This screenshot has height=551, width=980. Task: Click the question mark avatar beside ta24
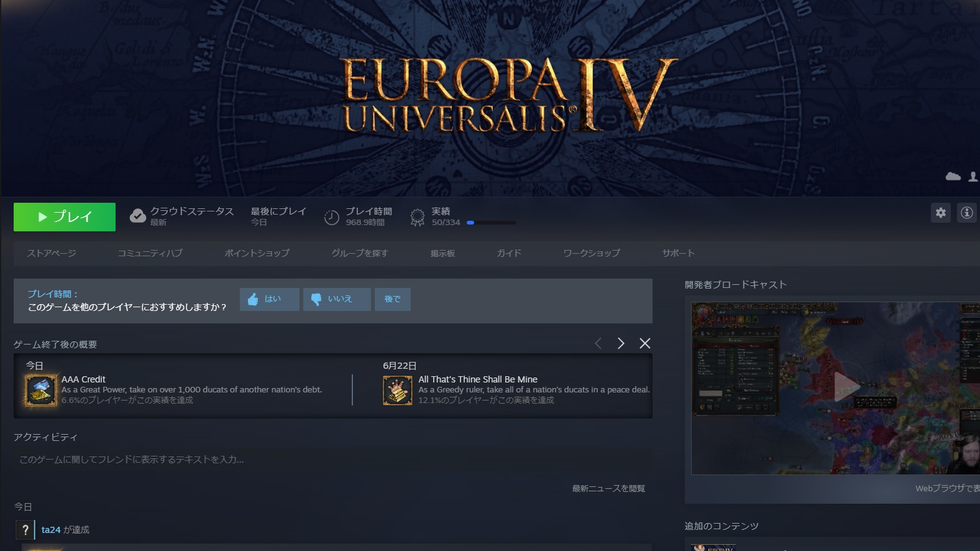tap(25, 530)
